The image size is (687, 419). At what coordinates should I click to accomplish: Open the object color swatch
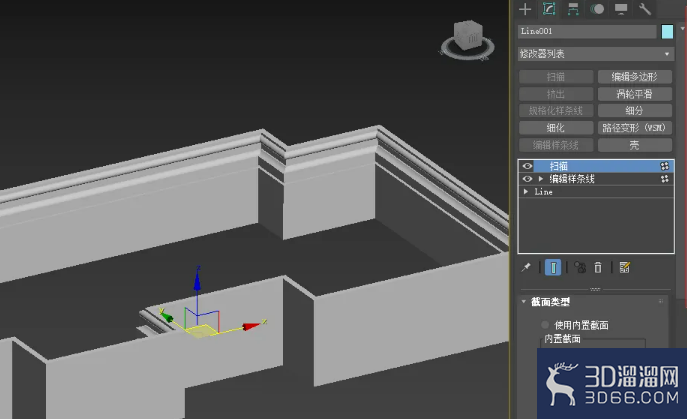coord(667,32)
